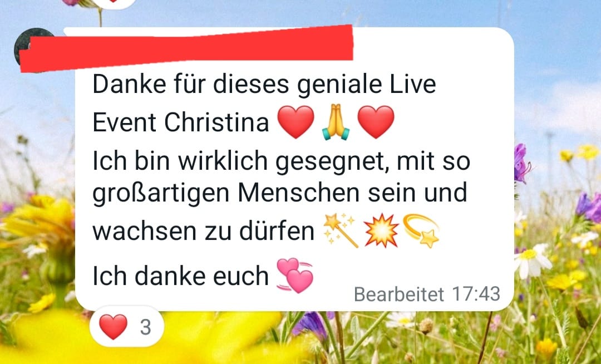Click the 17:43 message timestamp
This screenshot has height=364, width=601.
pyautogui.click(x=476, y=294)
